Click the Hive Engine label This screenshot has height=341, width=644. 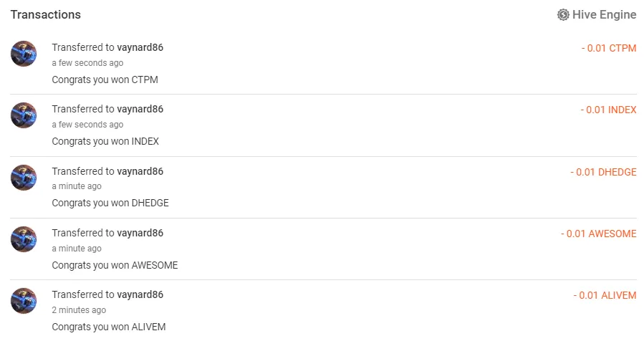(x=604, y=14)
